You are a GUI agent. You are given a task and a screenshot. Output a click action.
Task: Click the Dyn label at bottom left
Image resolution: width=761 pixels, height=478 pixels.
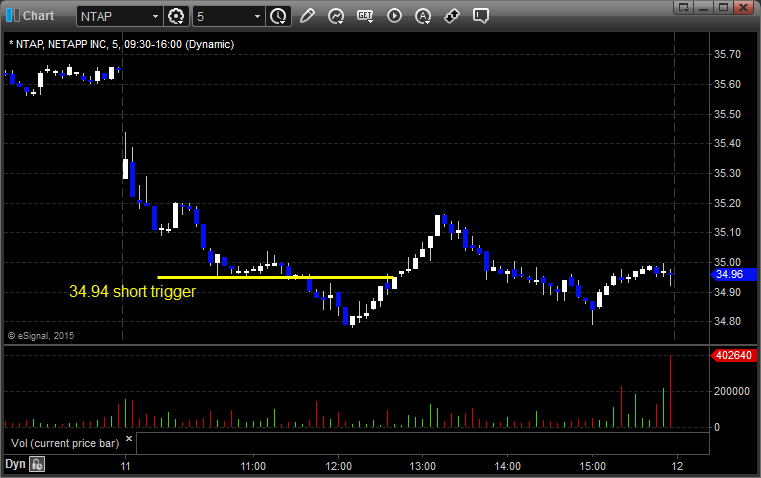point(15,464)
